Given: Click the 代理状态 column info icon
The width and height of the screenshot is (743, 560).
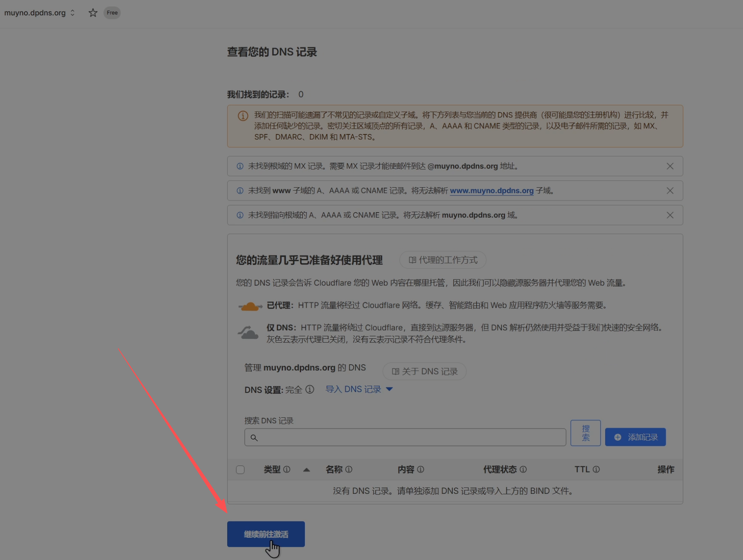Looking at the screenshot, I should (523, 469).
